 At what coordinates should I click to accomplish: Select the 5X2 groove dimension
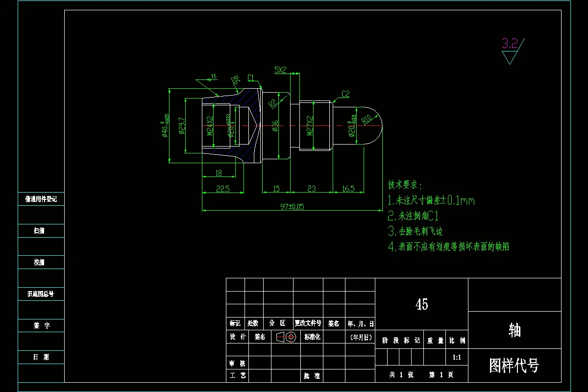(280, 70)
